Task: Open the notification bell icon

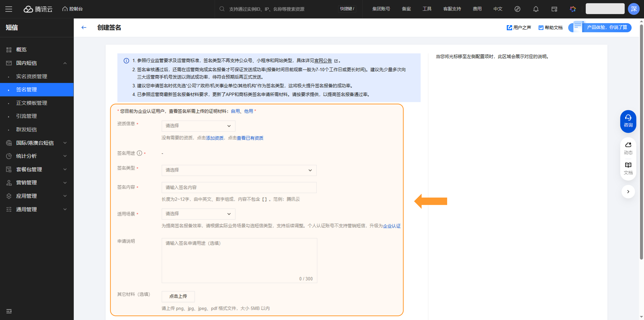Action: (536, 9)
